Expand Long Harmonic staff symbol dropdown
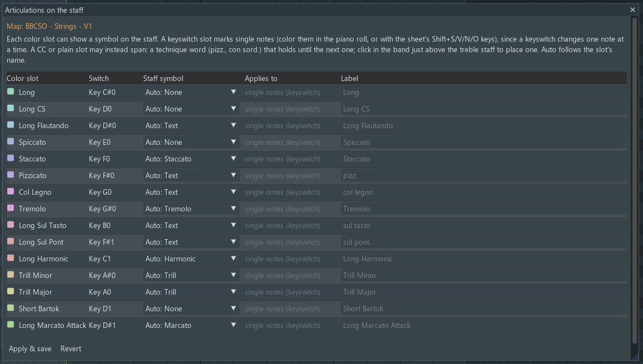This screenshot has width=643, height=364. (x=191, y=259)
